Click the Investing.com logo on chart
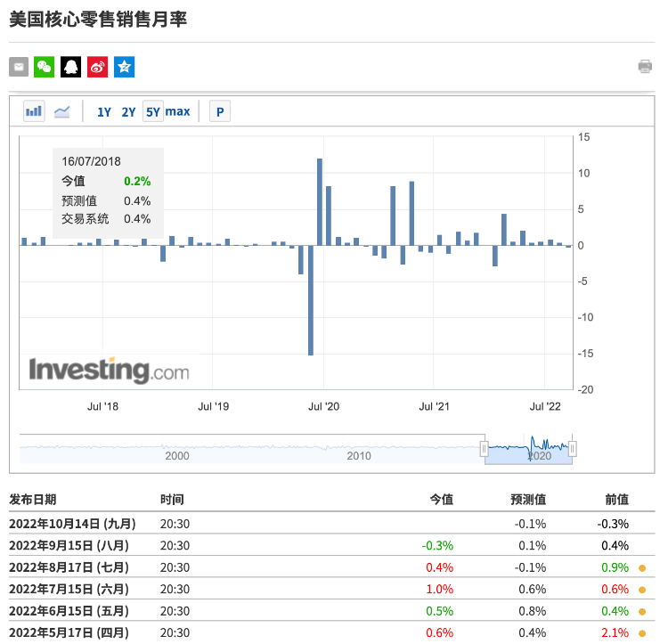The width and height of the screenshot is (668, 644). 109,370
